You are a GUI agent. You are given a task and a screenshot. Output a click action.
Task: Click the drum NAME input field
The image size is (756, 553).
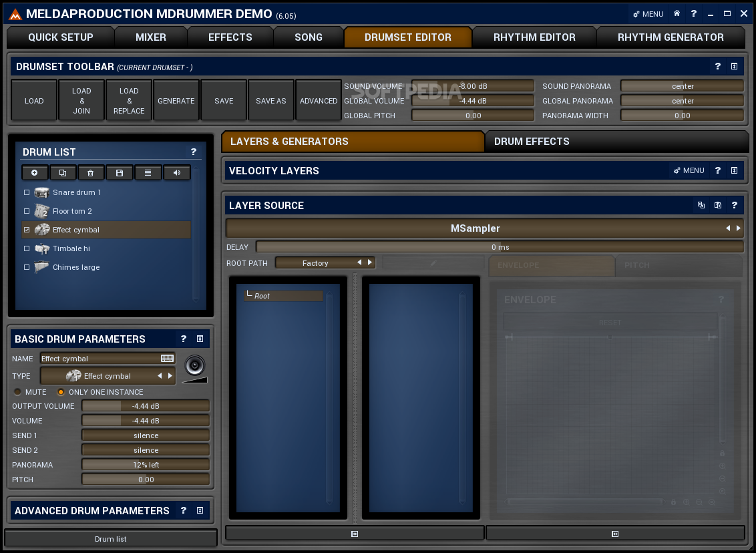pos(107,358)
